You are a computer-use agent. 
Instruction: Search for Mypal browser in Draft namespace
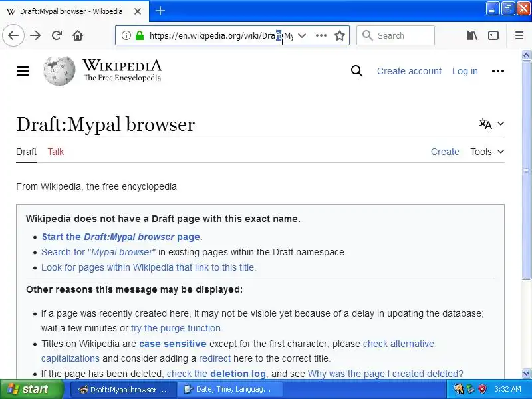point(98,252)
